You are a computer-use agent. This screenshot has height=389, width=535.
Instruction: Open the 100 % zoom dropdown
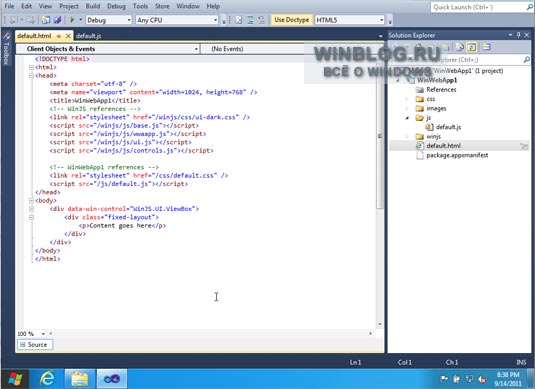pyautogui.click(x=43, y=334)
